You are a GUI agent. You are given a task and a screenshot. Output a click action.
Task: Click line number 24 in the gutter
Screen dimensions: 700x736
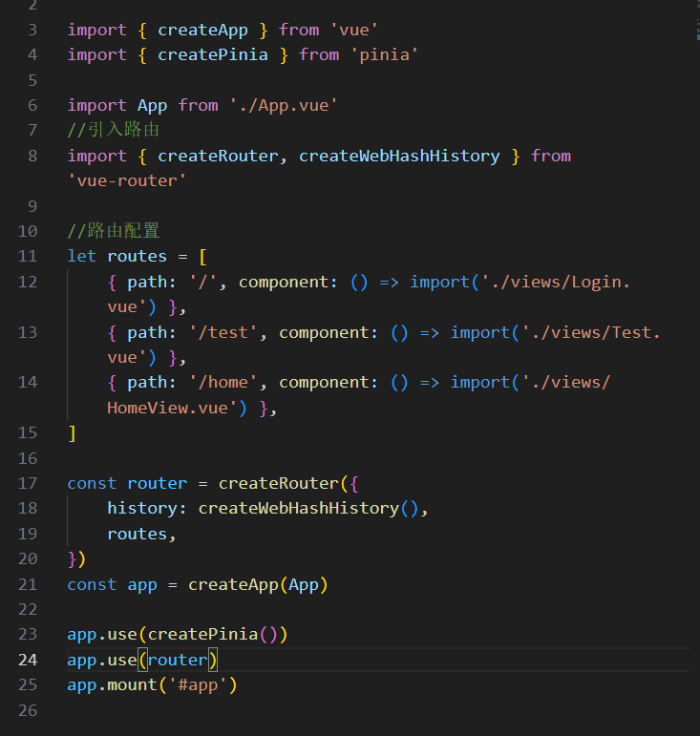pyautogui.click(x=28, y=660)
